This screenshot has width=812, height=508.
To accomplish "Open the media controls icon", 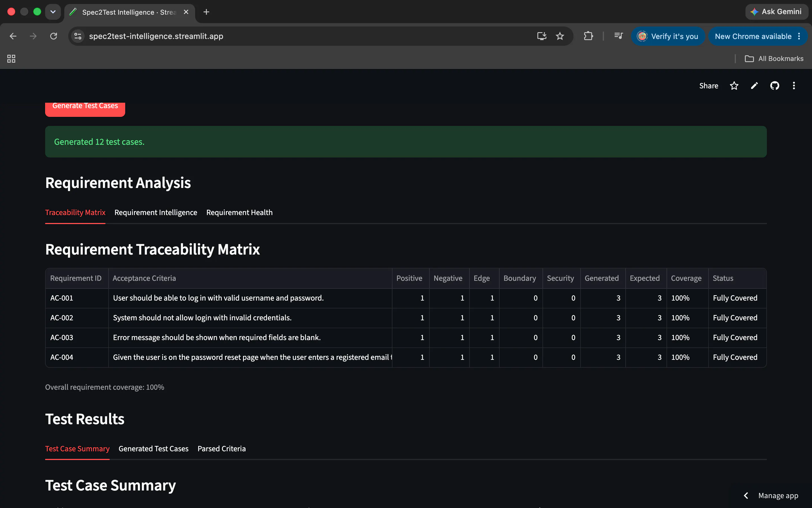I will (618, 36).
